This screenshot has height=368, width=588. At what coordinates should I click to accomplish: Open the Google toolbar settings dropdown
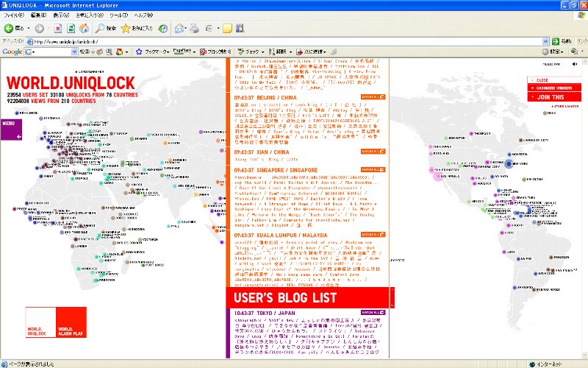coord(562,52)
